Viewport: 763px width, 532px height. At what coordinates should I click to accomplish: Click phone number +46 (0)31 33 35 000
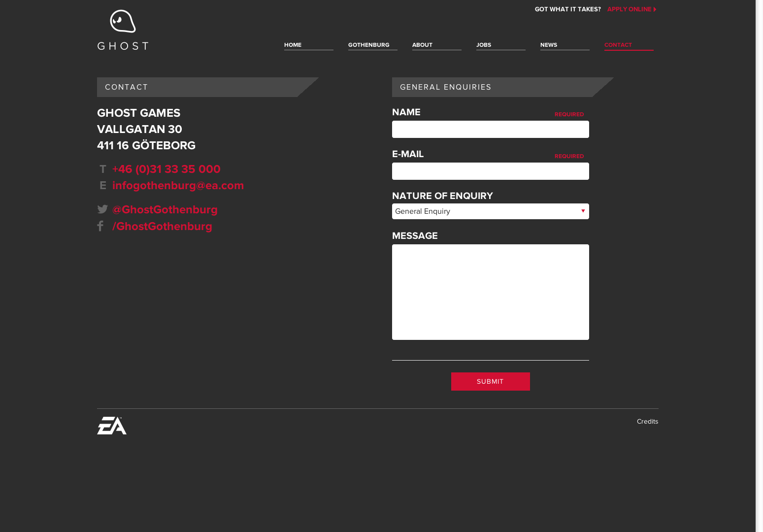pos(166,169)
